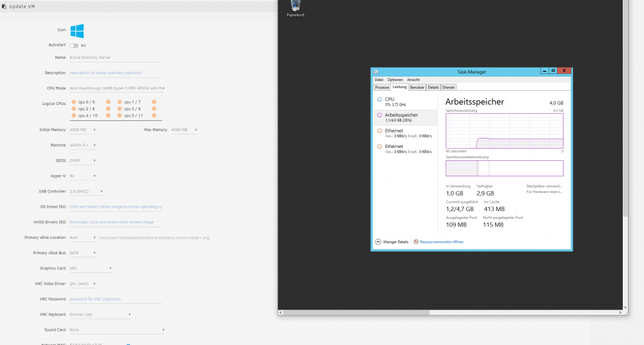This screenshot has height=345, width=644.
Task: Open the VNC Video Driver dropdown
Action: (x=82, y=284)
